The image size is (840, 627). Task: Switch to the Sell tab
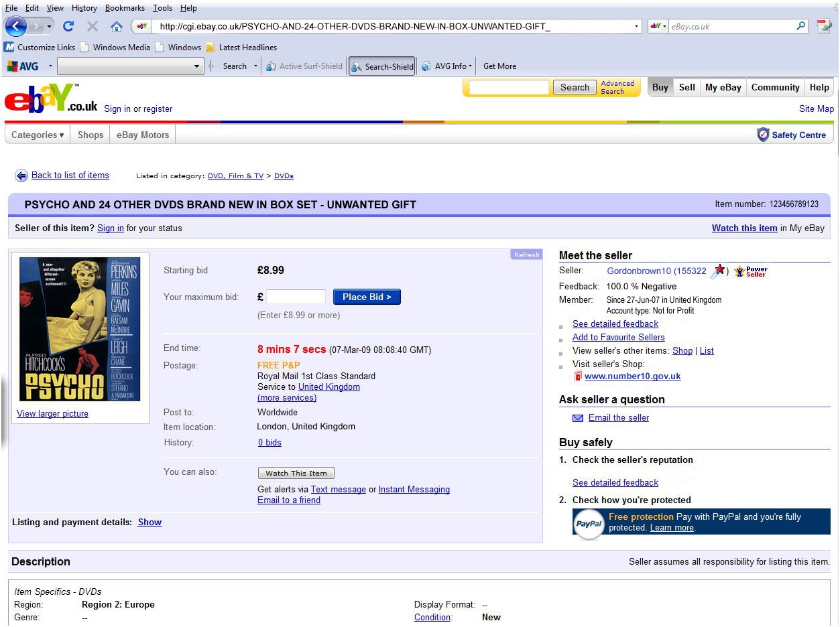(687, 87)
